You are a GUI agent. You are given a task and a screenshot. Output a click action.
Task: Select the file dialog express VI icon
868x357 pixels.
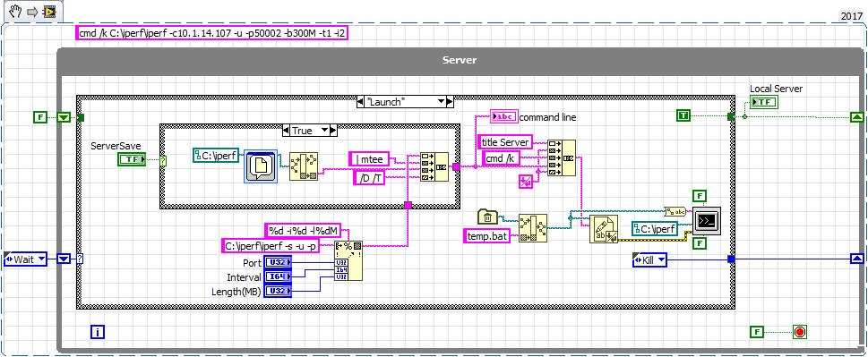261,166
